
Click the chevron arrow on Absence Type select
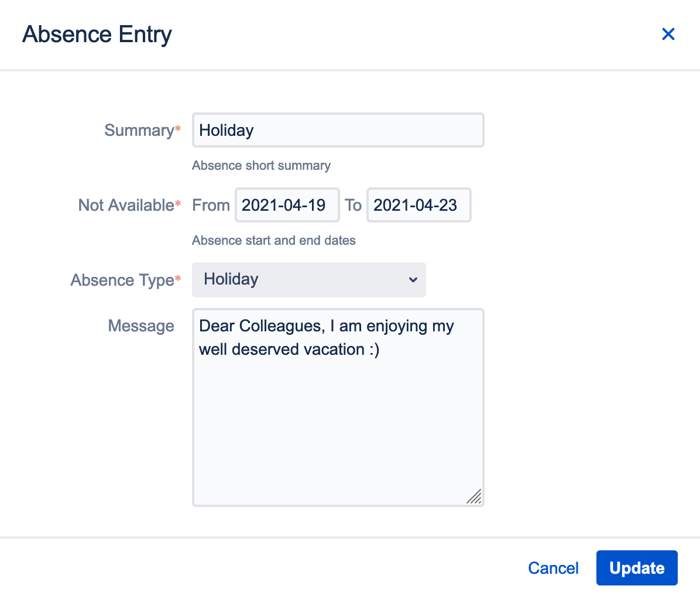point(413,280)
